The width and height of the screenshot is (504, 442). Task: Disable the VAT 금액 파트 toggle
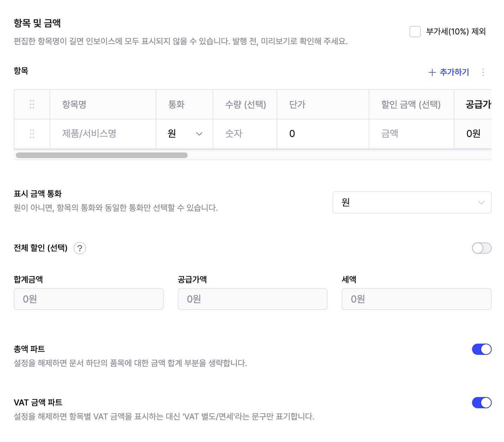pyautogui.click(x=482, y=403)
